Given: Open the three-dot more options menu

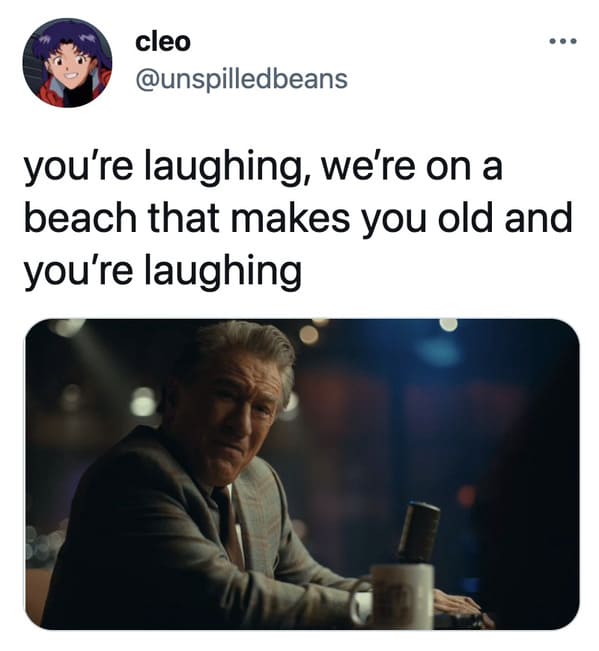Looking at the screenshot, I should [563, 41].
